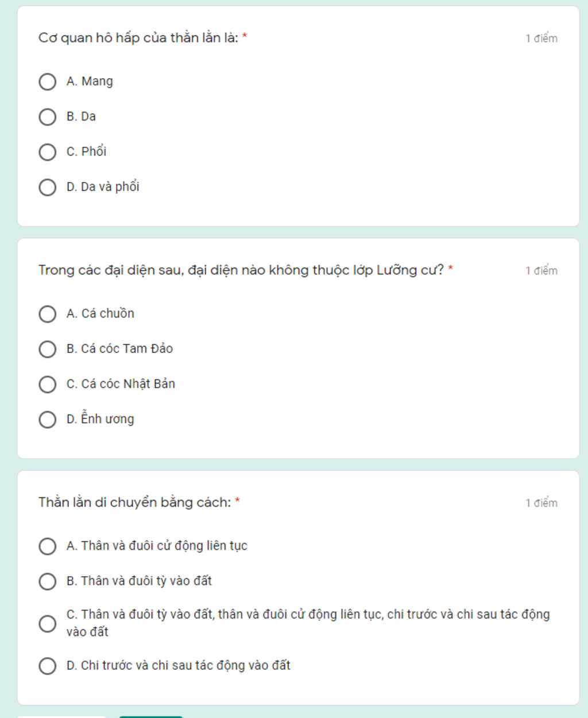
Task: Click the Lưỡng cư question title
Action: point(241,270)
